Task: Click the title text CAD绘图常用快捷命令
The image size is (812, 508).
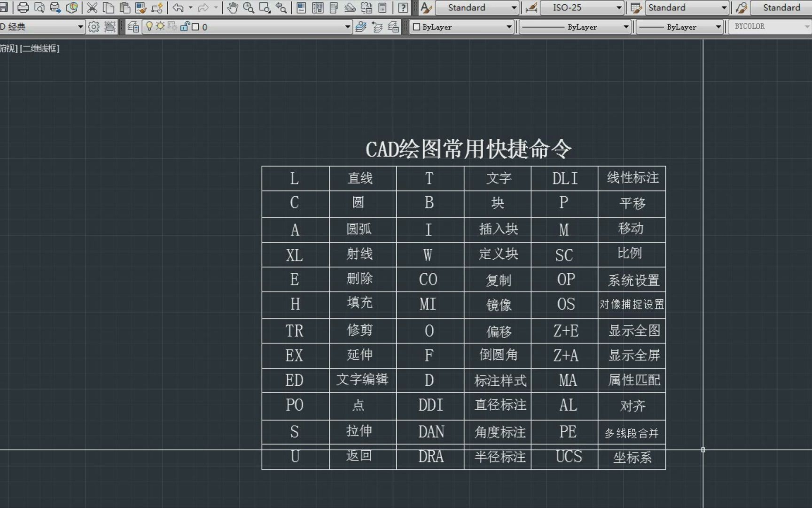Action: point(468,149)
